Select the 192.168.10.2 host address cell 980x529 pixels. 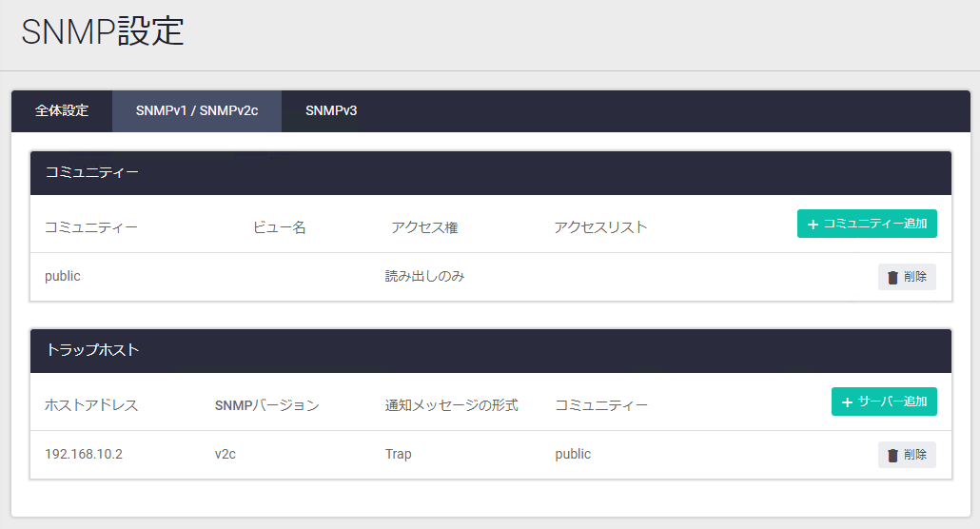pyautogui.click(x=84, y=455)
